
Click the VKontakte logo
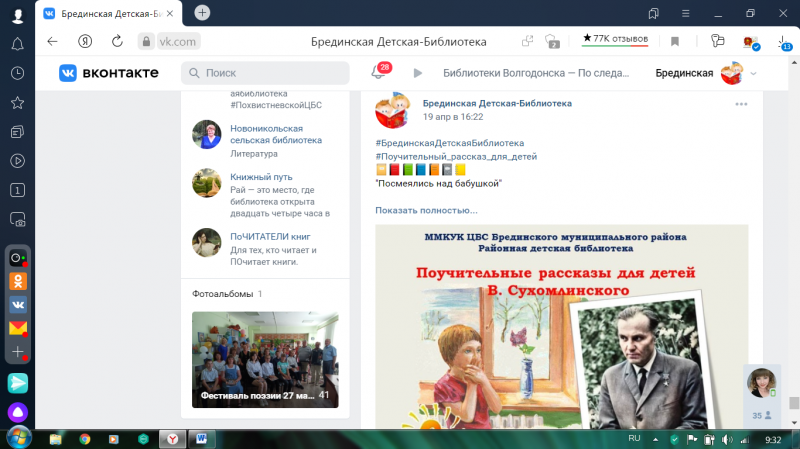coord(109,73)
